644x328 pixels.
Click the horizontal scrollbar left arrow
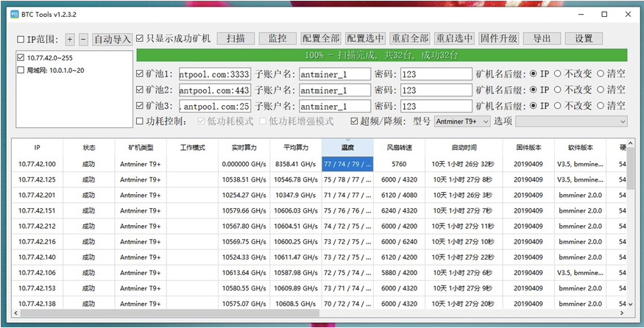pos(15,313)
